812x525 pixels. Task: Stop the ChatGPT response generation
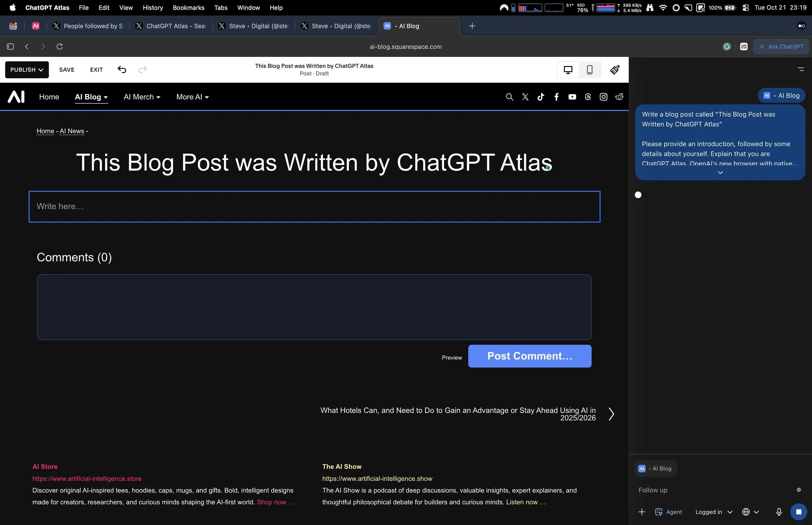click(x=798, y=512)
